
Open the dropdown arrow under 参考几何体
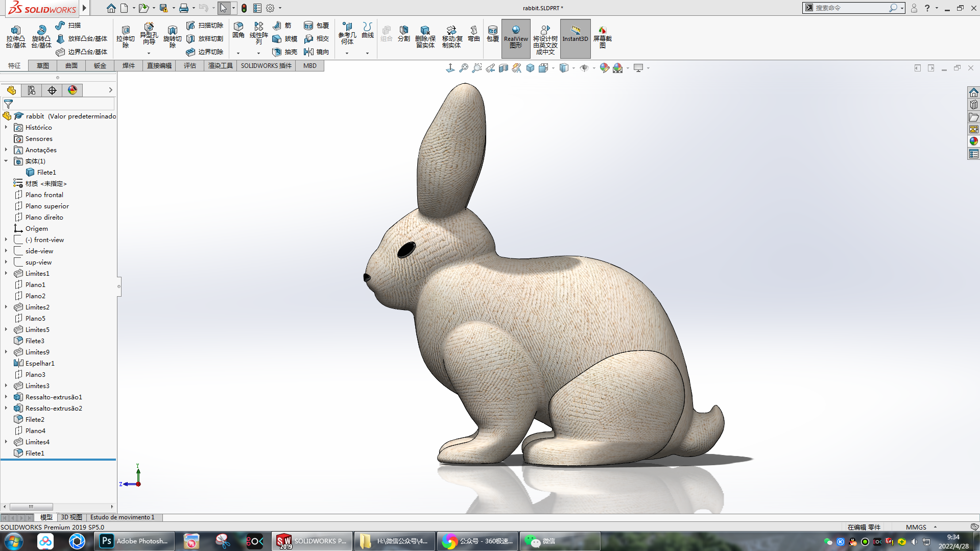coord(347,53)
